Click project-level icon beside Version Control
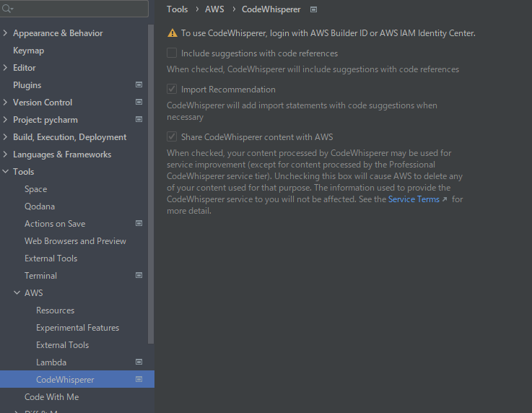The image size is (532, 413). (139, 102)
